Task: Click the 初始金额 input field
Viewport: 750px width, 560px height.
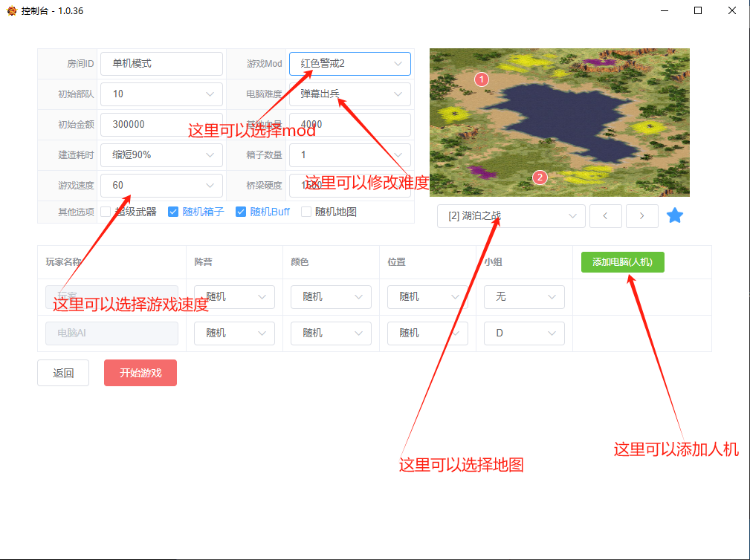Action: click(x=161, y=125)
